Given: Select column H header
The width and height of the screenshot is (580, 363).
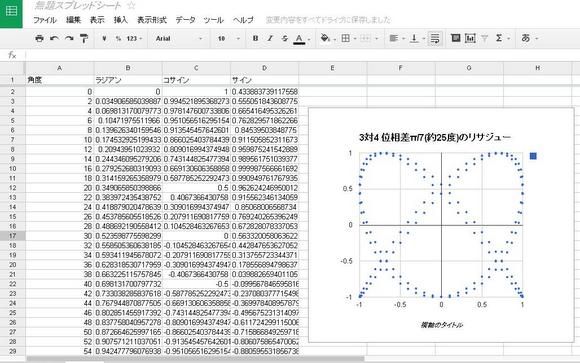Looking at the screenshot, I should point(537,68).
